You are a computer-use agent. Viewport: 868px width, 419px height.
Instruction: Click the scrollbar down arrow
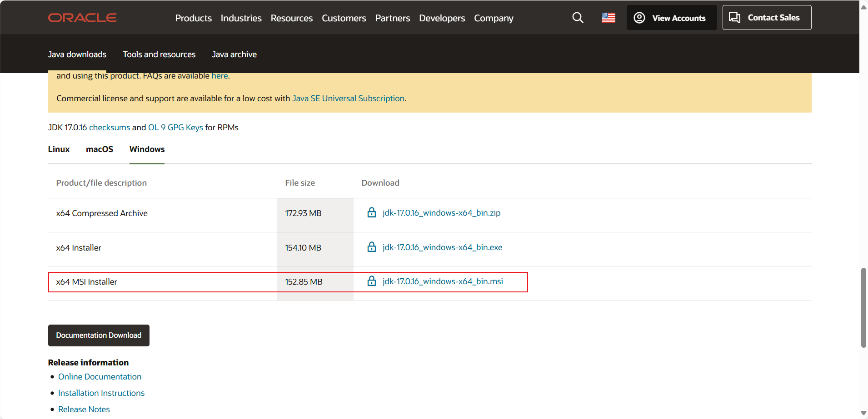863,413
